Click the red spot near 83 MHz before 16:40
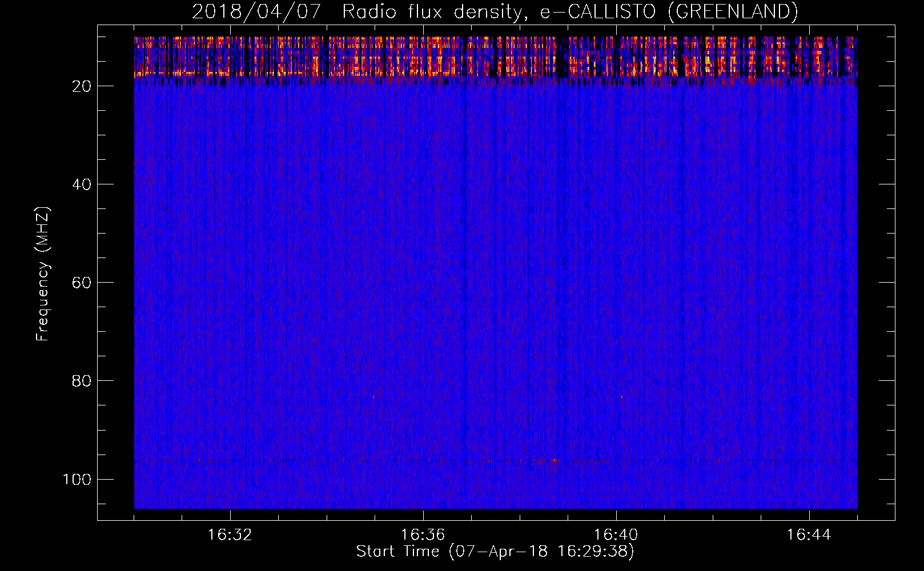Screen dimensions: 924x571 [621, 396]
